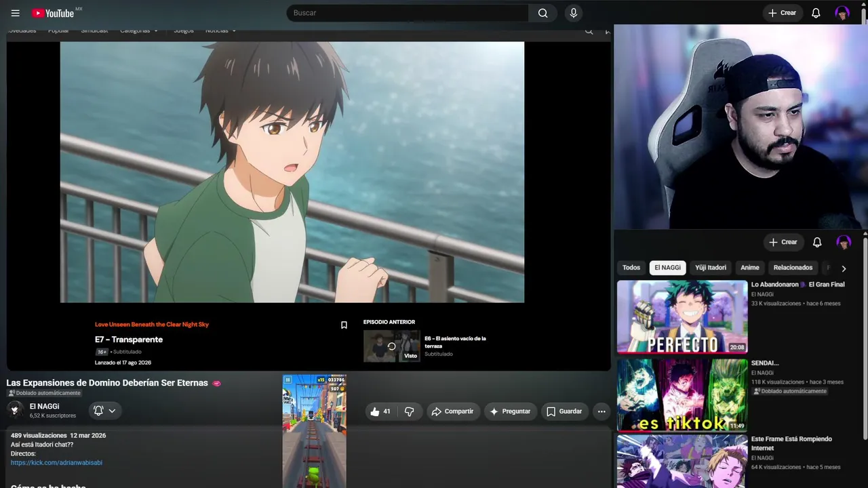Click the Compartir share button
This screenshot has width=868, height=488.
point(452,411)
